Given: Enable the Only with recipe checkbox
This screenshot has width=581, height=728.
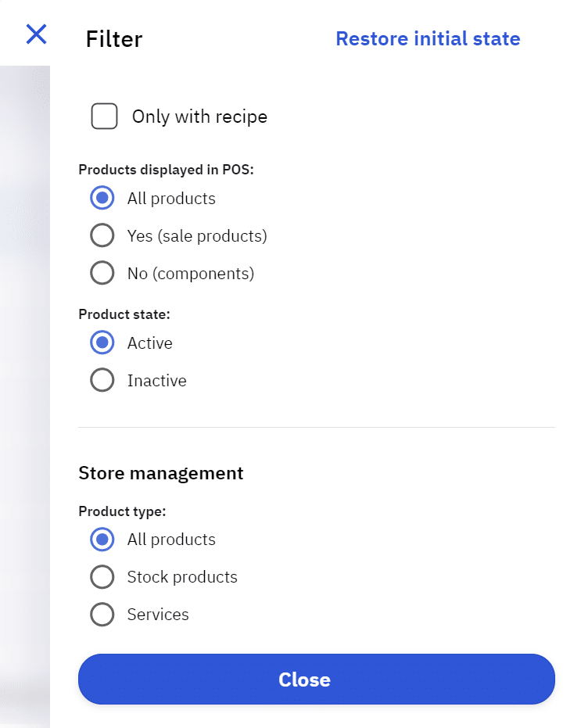Looking at the screenshot, I should (105, 117).
